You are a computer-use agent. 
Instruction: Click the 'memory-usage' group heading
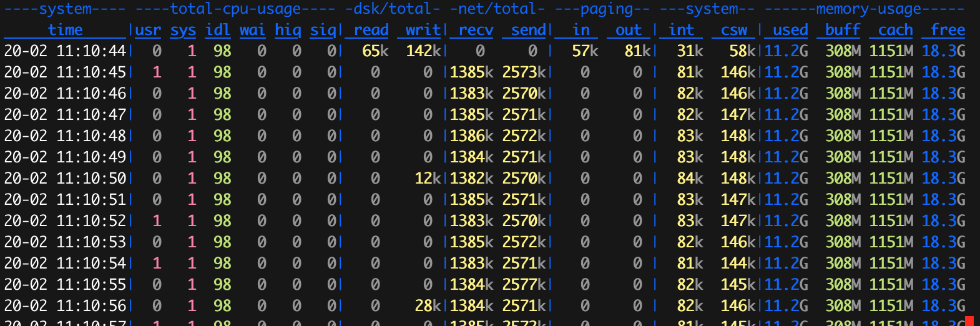click(865, 9)
